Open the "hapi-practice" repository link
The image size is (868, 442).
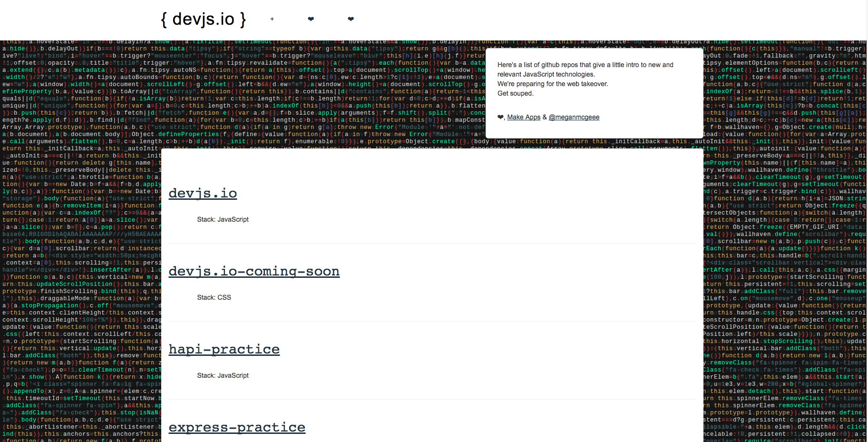pyautogui.click(x=224, y=349)
